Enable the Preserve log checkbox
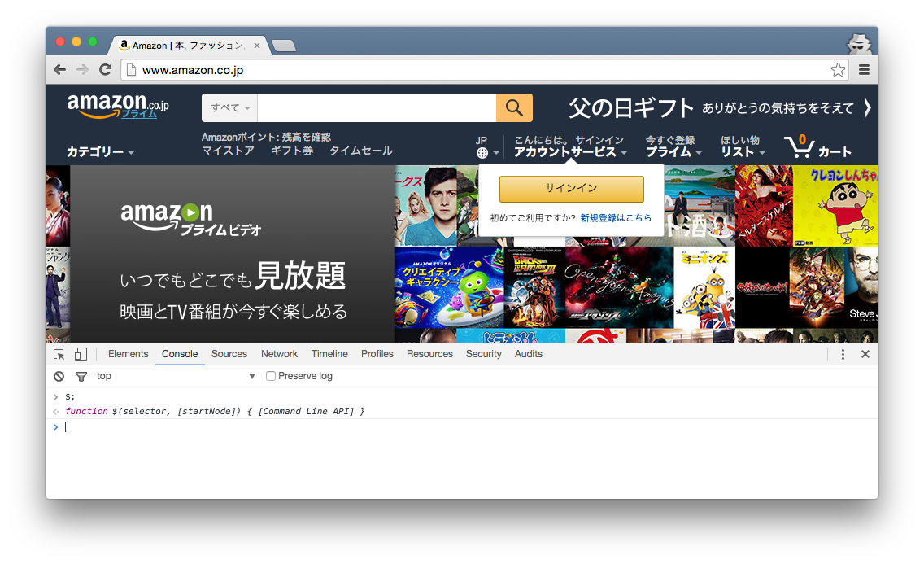Screen dimensions: 924x564 [272, 376]
